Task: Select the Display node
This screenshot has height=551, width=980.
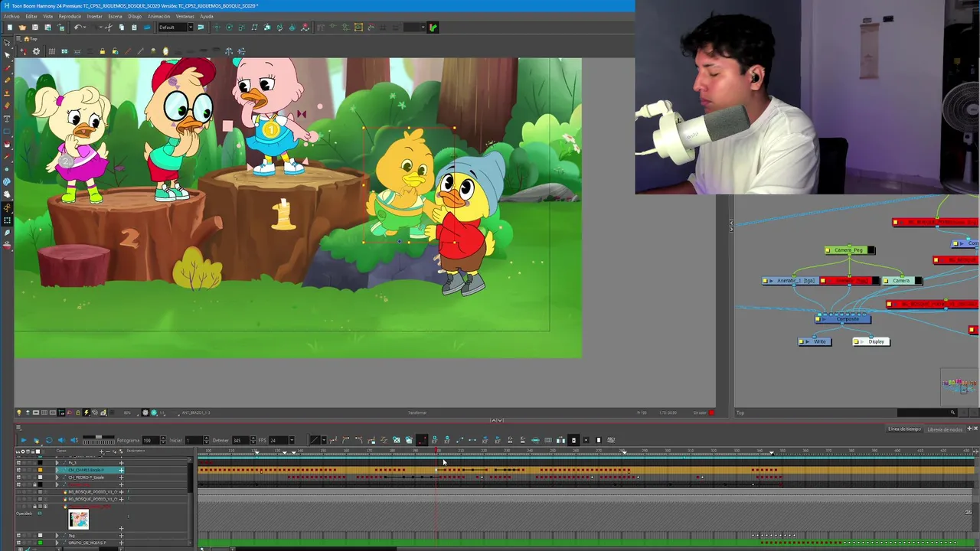Action: (871, 341)
